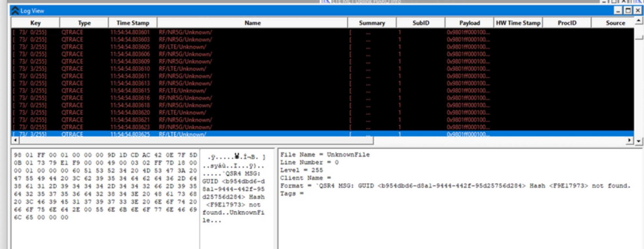Sort by the Type column header
The height and width of the screenshot is (249, 644).
[84, 23]
